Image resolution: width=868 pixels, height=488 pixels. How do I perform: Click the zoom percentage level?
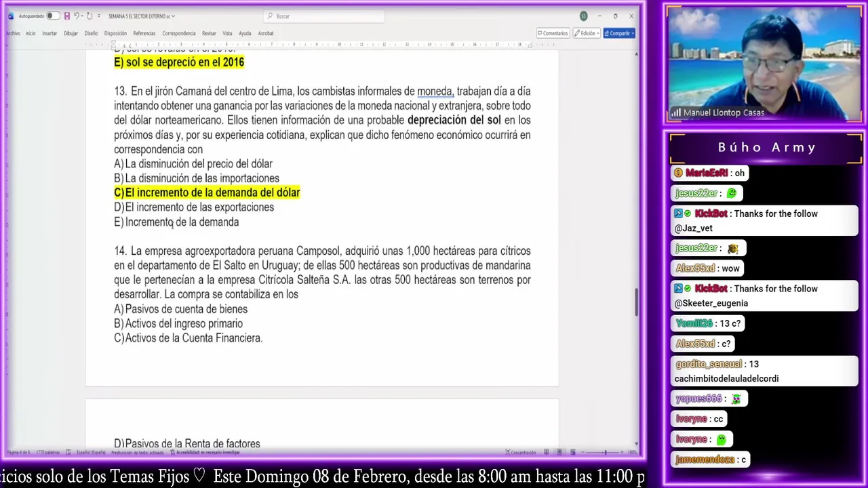click(631, 452)
